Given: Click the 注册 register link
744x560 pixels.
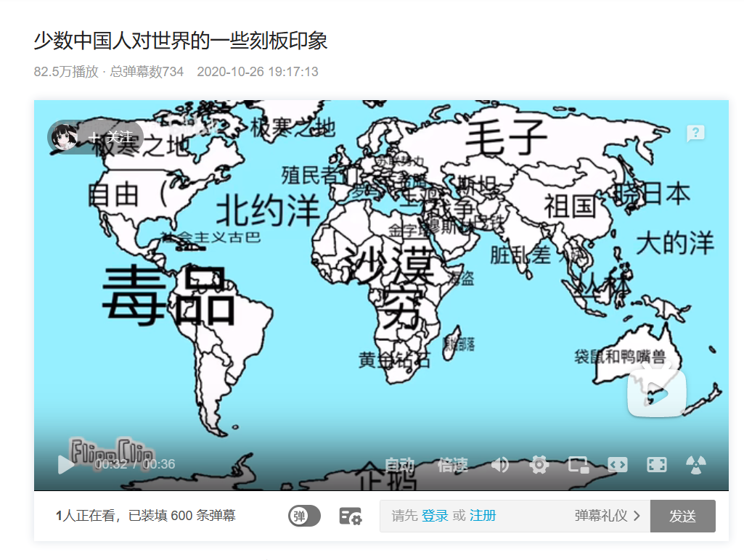Looking at the screenshot, I should point(483,516).
